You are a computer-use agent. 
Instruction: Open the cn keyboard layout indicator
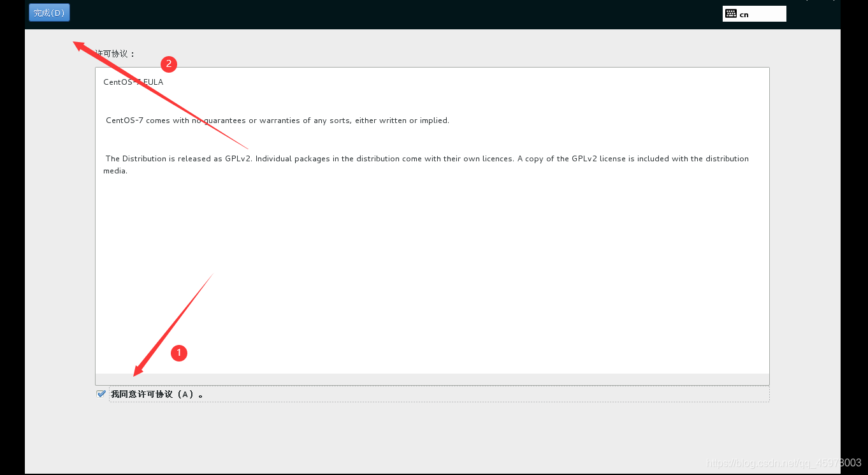tap(754, 14)
